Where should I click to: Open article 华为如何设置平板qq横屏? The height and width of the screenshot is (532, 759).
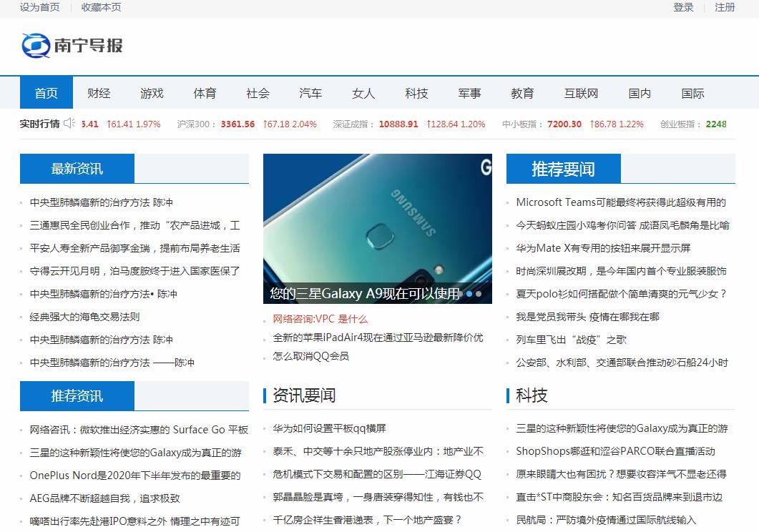pyautogui.click(x=329, y=428)
